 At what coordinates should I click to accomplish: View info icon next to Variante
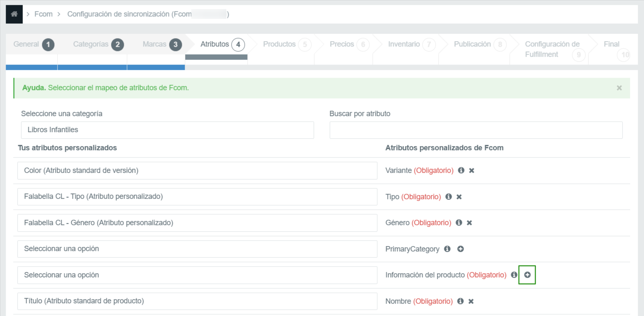[461, 170]
